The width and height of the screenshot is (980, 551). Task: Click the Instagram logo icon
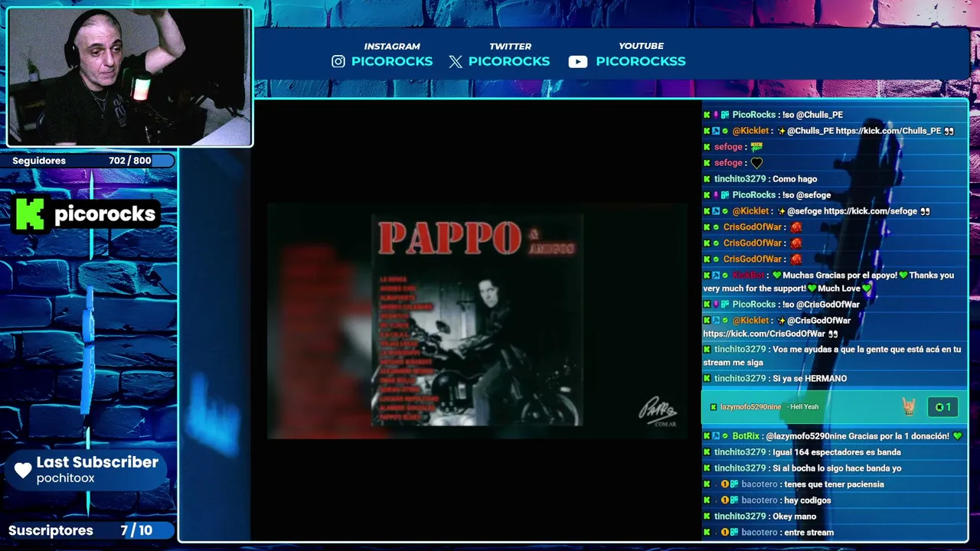[338, 61]
